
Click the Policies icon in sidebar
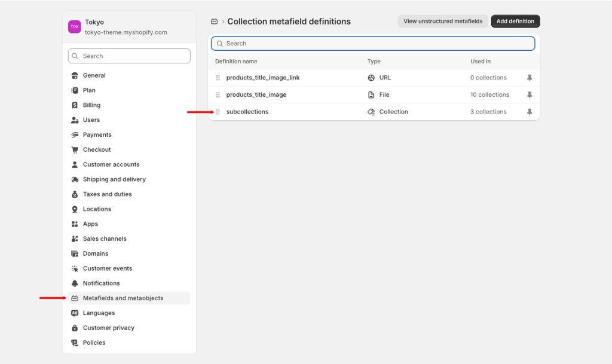coord(75,342)
